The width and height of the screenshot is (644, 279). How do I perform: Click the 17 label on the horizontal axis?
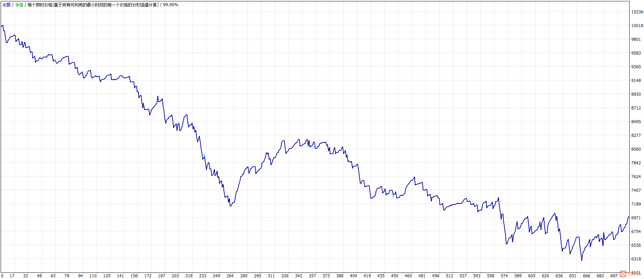coord(12,276)
